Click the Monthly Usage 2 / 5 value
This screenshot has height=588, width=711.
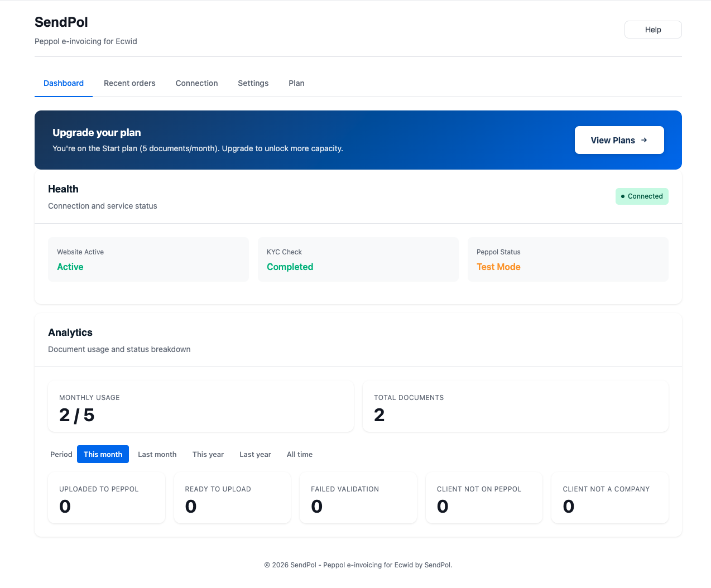pyautogui.click(x=77, y=415)
